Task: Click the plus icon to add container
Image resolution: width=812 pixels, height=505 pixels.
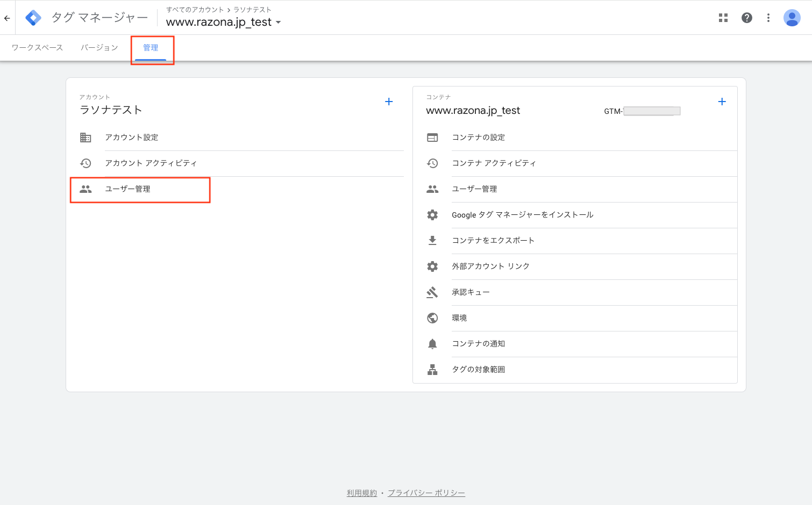Action: coord(722,102)
